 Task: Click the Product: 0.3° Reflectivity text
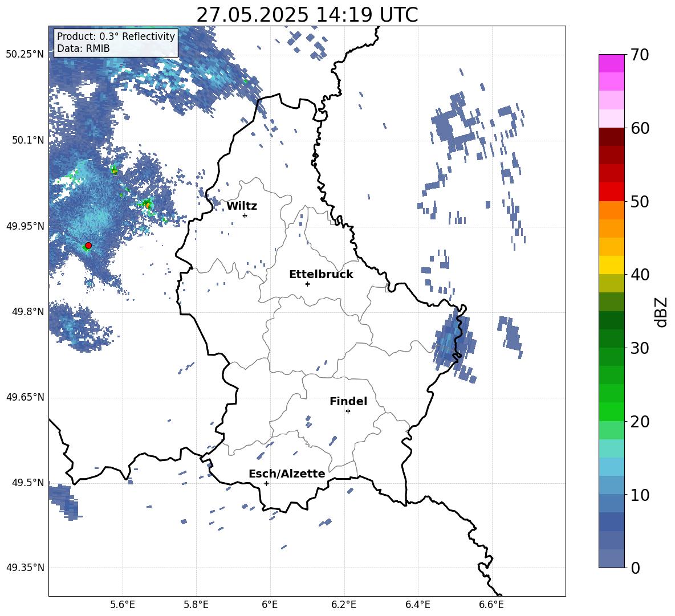point(116,36)
